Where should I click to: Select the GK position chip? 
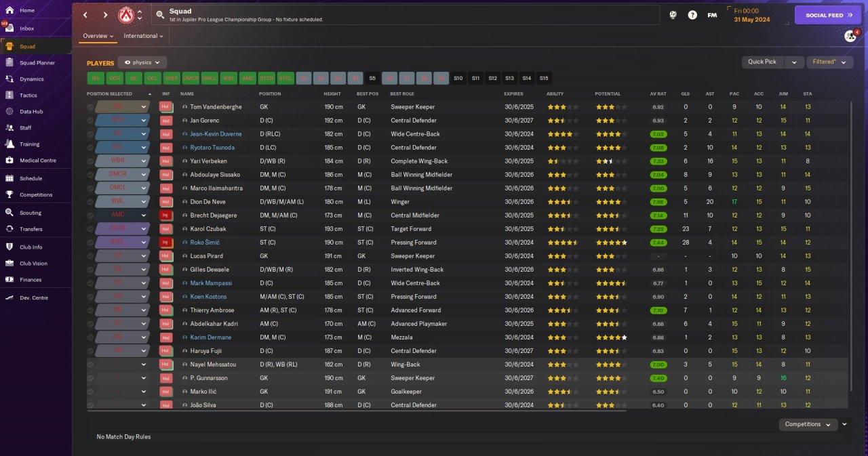click(96, 78)
